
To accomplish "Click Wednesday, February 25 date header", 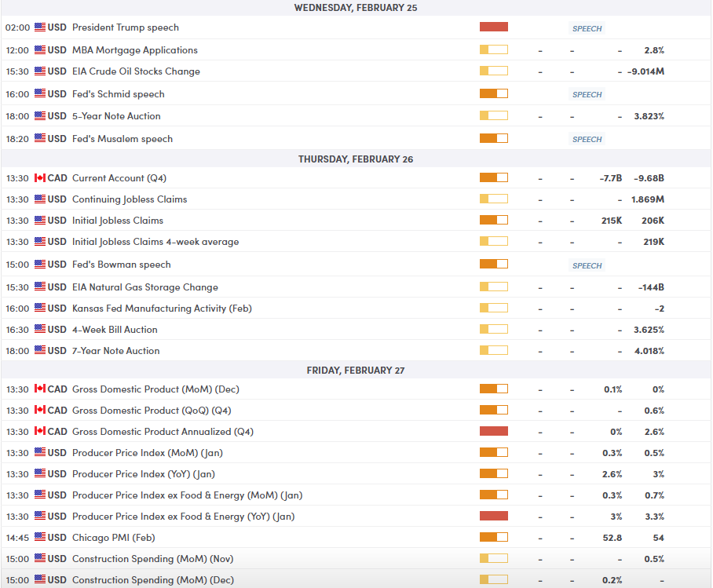I will point(356,8).
